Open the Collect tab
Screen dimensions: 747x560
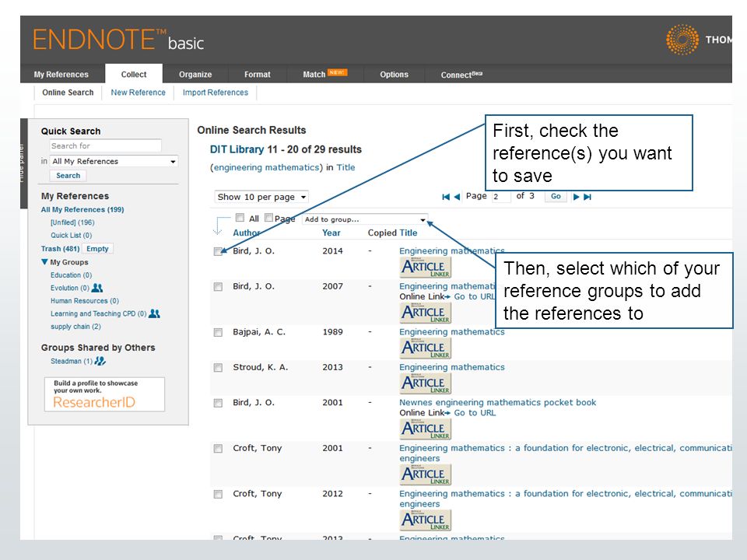tap(134, 75)
